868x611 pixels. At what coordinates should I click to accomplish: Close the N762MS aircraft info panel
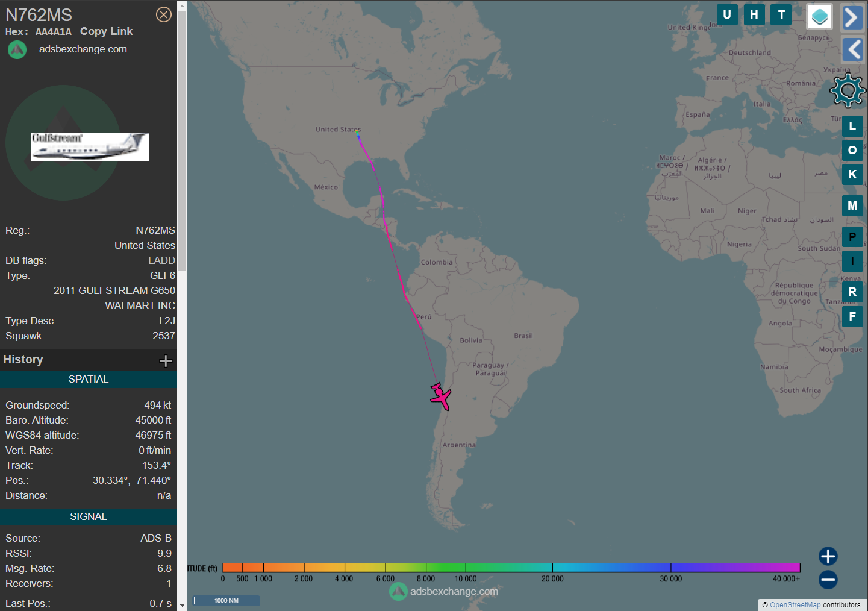click(164, 14)
